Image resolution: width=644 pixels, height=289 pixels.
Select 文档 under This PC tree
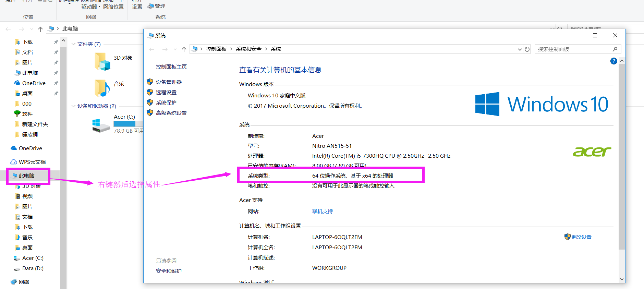(27, 217)
